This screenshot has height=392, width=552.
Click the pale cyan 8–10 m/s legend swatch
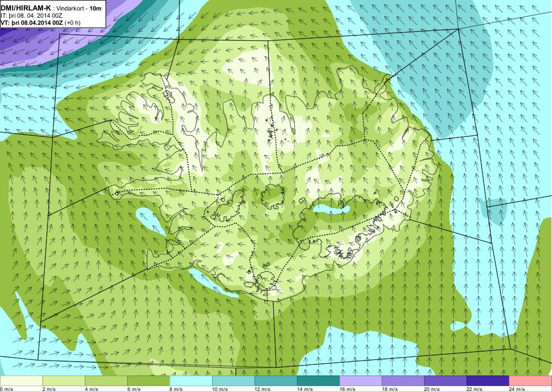[x=191, y=381]
